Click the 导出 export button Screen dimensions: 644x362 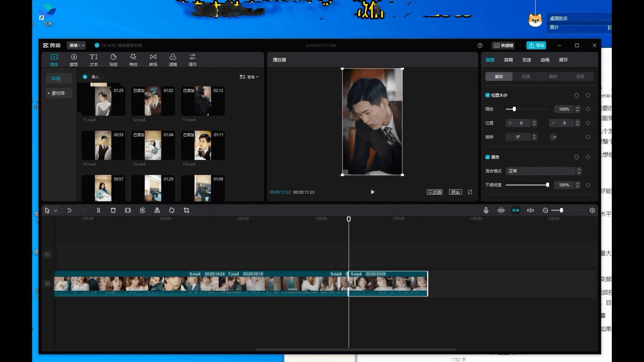pos(536,45)
